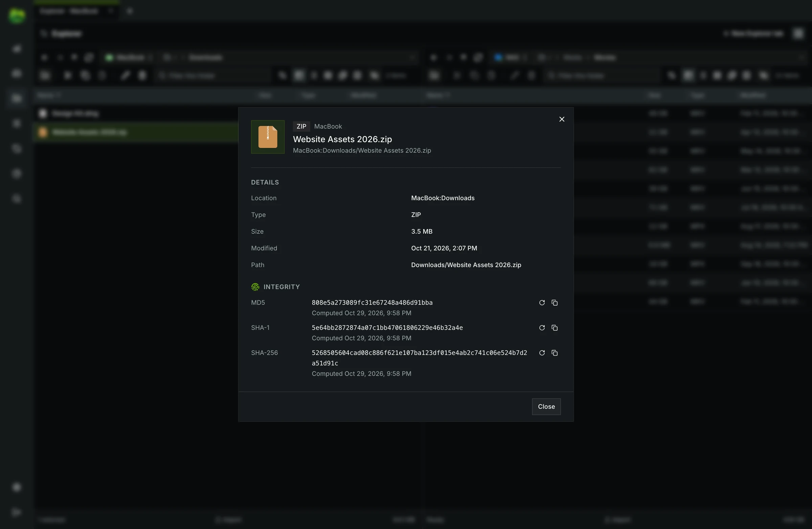Select the 3.5 MB size value
The image size is (812, 529).
[x=422, y=232]
